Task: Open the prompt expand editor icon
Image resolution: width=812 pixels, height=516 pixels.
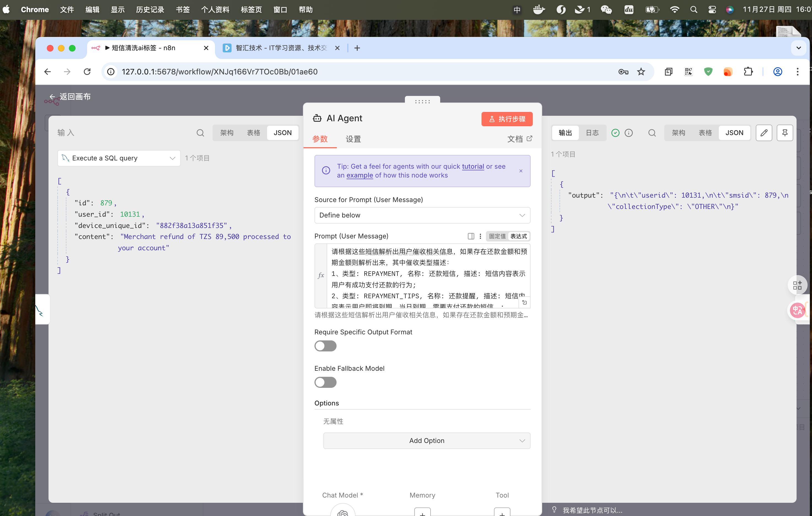Action: click(524, 303)
